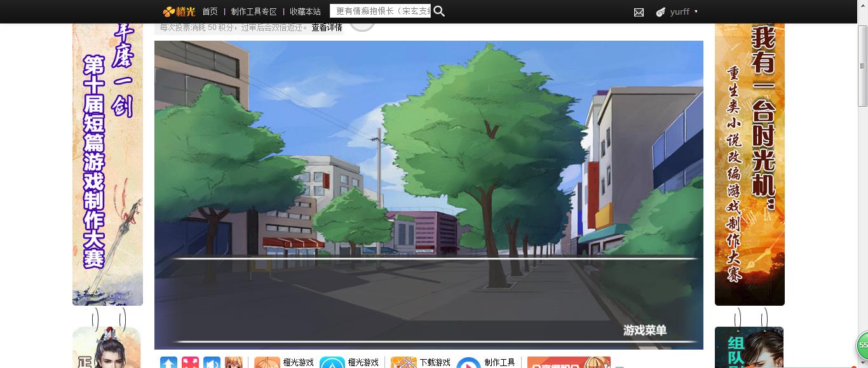The height and width of the screenshot is (368, 868).
Task: Select the 橙光游戏 orange lantern app icon
Action: [266, 363]
